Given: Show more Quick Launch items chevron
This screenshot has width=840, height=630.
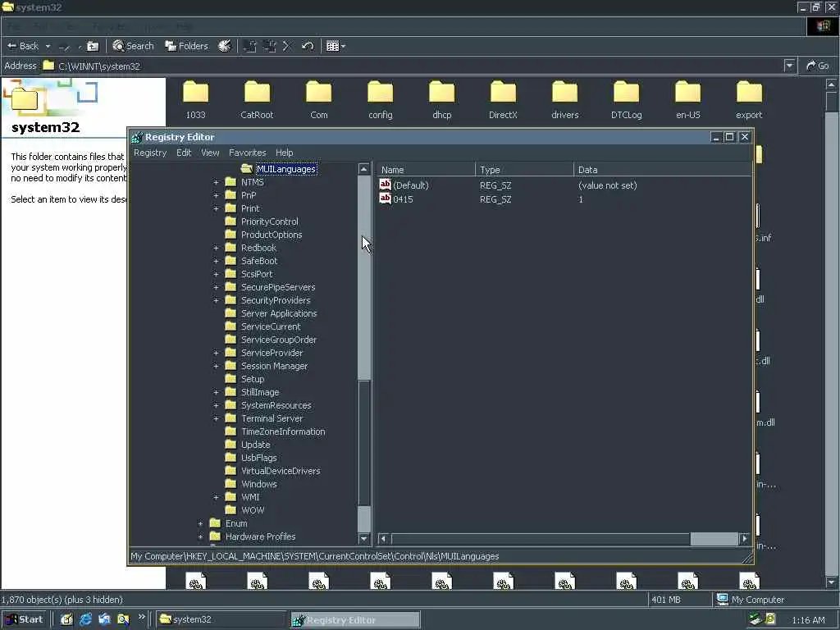Looking at the screenshot, I should point(141,618).
